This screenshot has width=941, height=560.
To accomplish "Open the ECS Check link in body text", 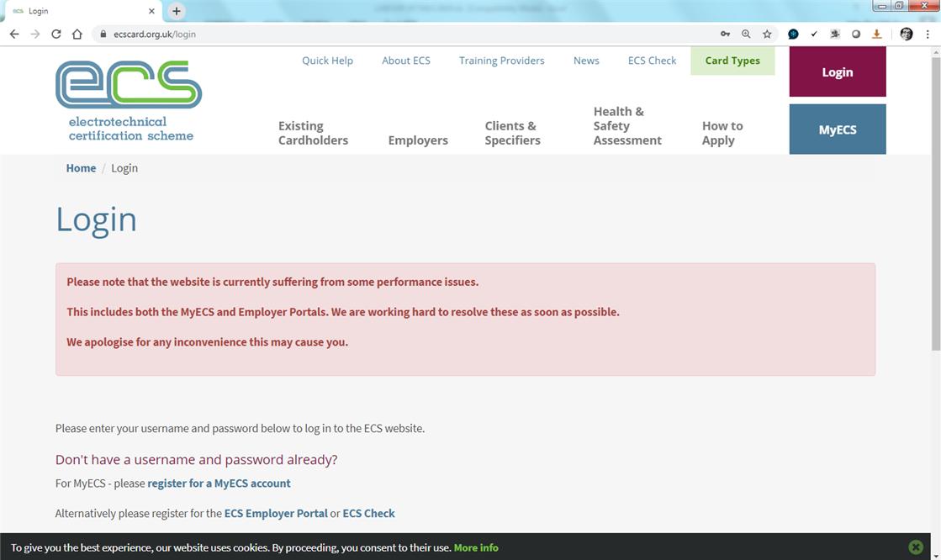I will (368, 513).
